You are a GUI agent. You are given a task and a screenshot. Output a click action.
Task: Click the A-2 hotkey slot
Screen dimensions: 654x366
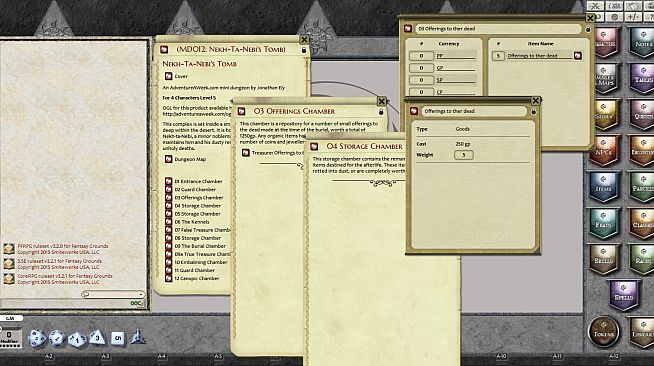pos(49,356)
